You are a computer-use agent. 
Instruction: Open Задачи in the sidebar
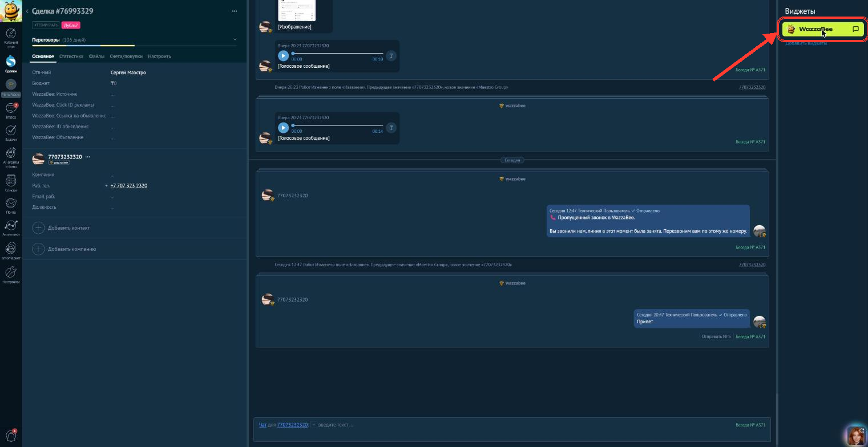click(11, 133)
